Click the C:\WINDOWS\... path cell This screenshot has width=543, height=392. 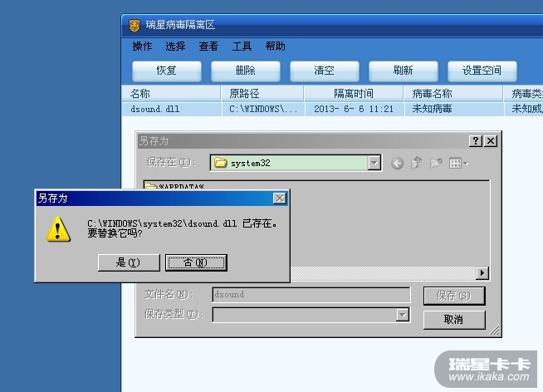(263, 109)
